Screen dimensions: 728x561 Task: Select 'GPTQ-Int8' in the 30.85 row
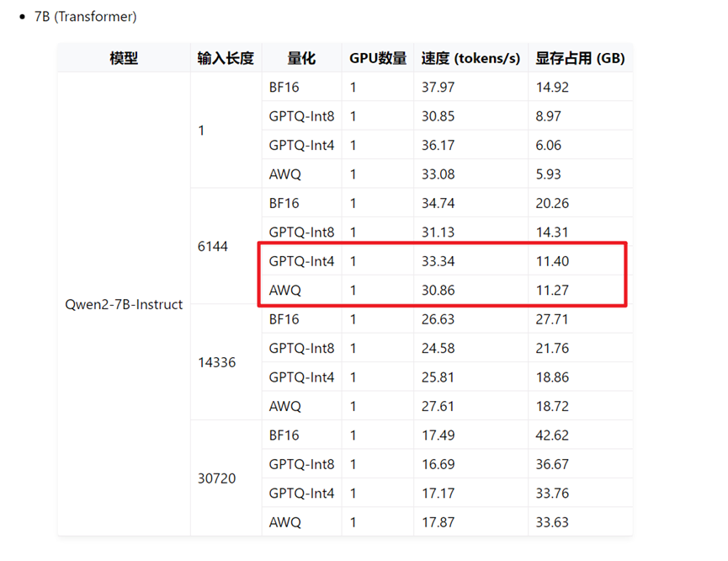pyautogui.click(x=301, y=116)
